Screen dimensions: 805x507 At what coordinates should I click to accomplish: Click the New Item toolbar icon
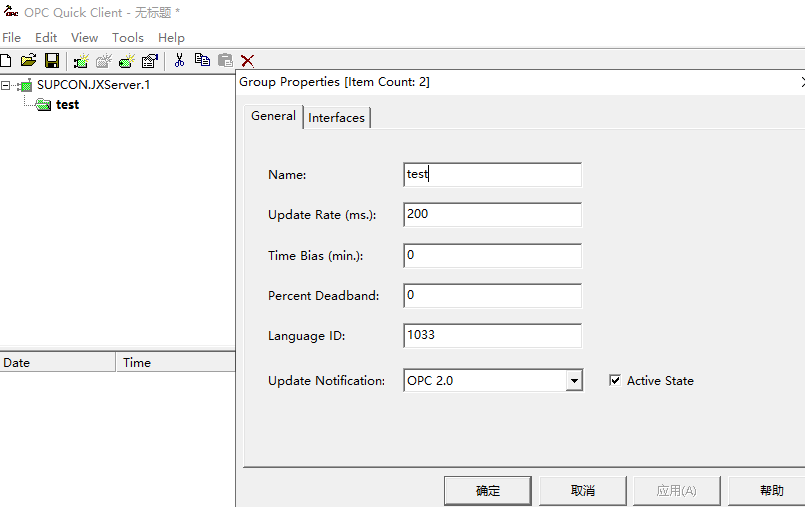tap(126, 61)
